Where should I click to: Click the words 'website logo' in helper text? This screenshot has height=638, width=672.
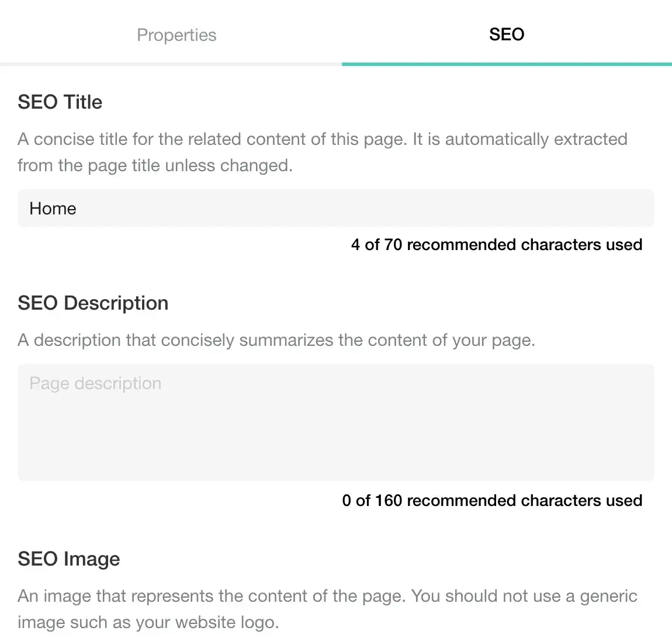tap(227, 622)
